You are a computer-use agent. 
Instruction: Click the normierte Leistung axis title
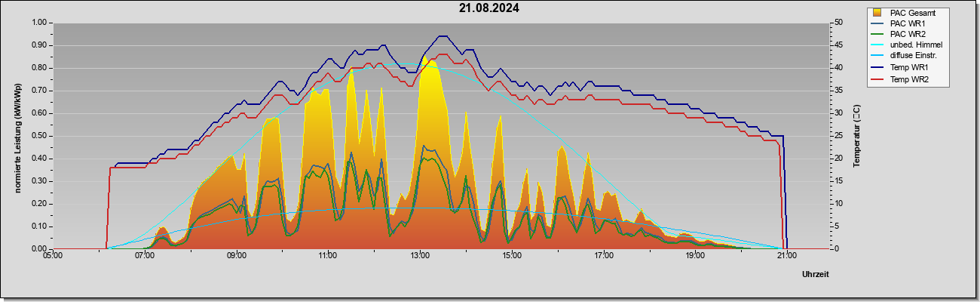coord(17,136)
